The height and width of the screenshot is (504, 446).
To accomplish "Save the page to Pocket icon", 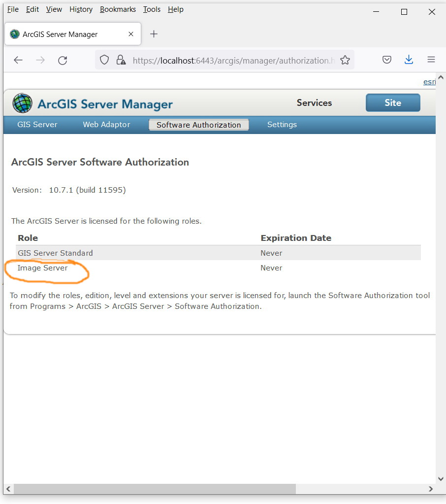I will click(x=387, y=60).
